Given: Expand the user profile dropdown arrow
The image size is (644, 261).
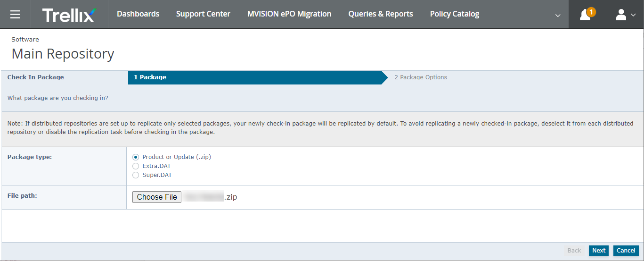Looking at the screenshot, I should coord(633,15).
